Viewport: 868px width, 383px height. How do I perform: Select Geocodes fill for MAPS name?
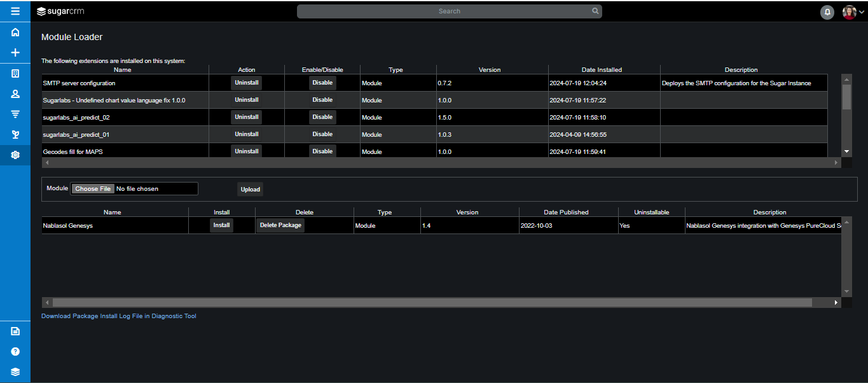(72, 152)
